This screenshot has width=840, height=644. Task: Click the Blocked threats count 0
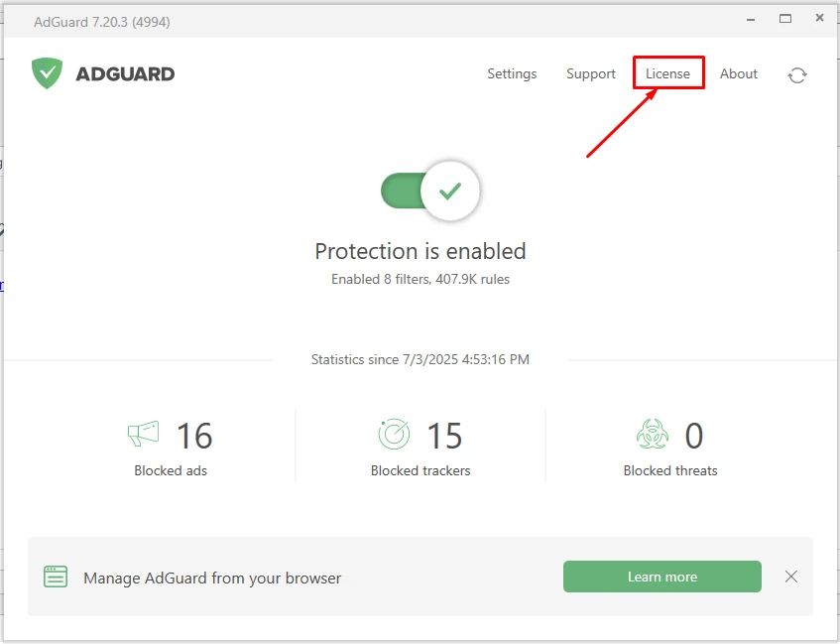(x=694, y=436)
